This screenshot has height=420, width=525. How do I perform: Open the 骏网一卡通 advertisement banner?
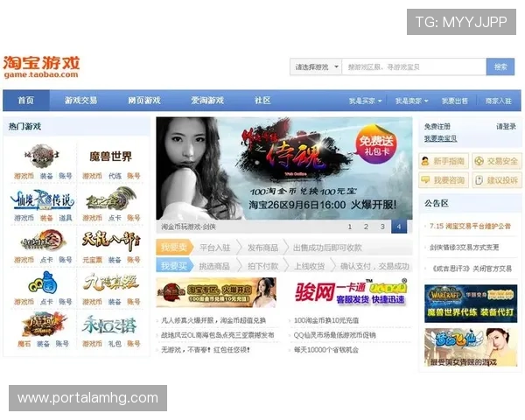pos(350,292)
